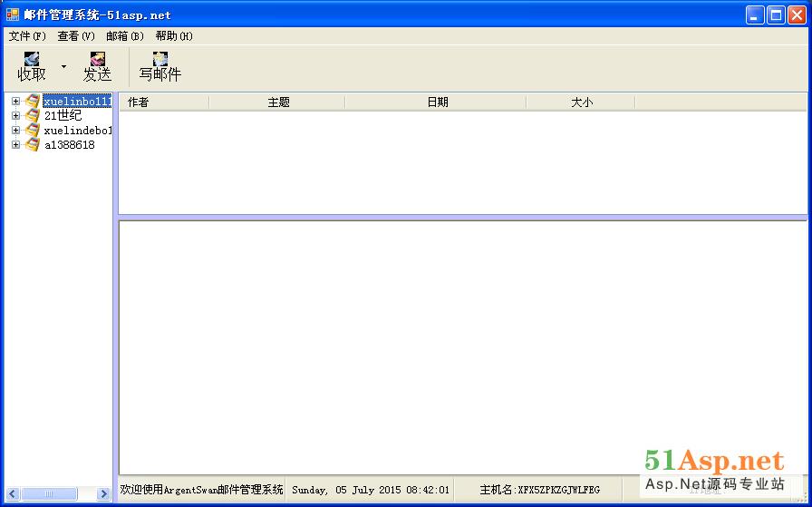Screen dimensions: 812x507
Task: Click the 写邮件 (Compose) toolbar icon
Action: click(160, 60)
